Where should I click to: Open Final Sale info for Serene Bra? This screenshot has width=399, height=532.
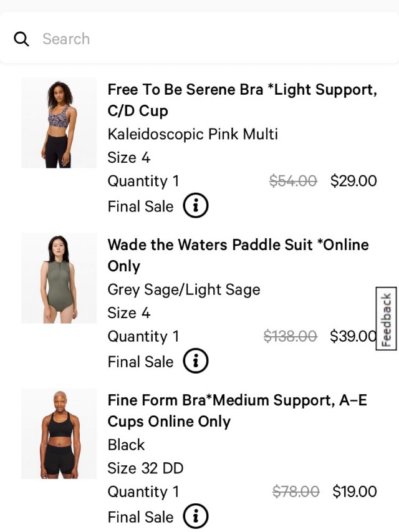click(x=195, y=206)
